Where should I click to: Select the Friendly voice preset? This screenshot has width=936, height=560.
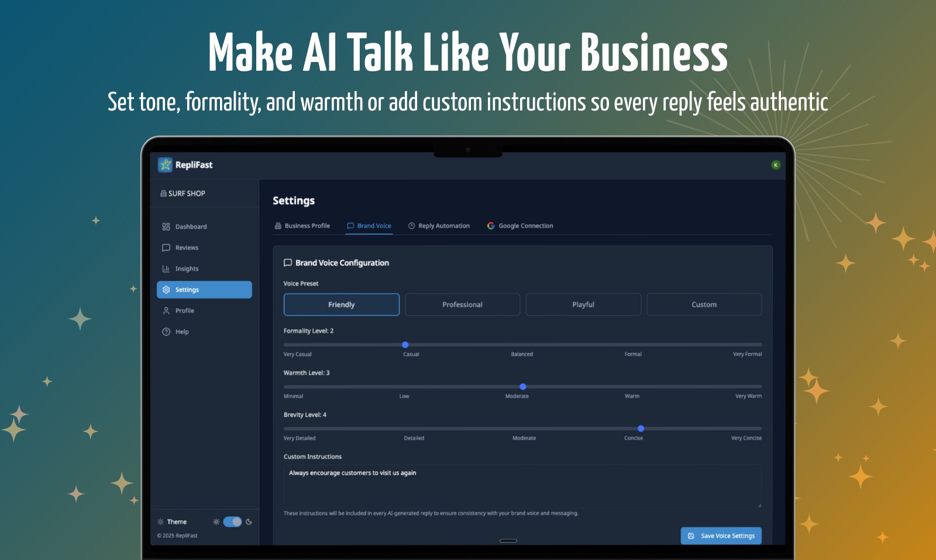342,305
